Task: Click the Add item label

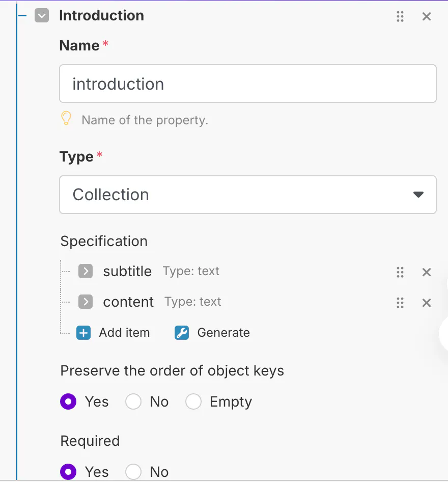Action: 124,333
